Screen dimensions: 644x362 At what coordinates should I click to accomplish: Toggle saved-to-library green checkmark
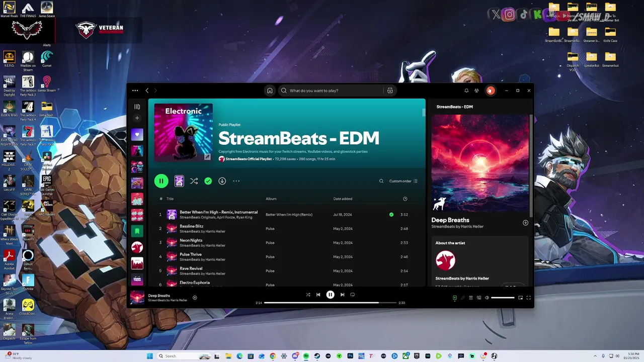(x=208, y=181)
